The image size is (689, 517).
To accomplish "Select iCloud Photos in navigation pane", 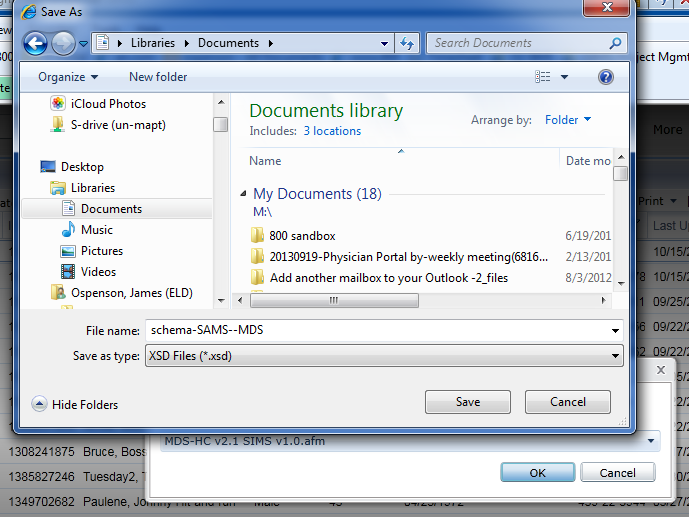I will pyautogui.click(x=108, y=104).
